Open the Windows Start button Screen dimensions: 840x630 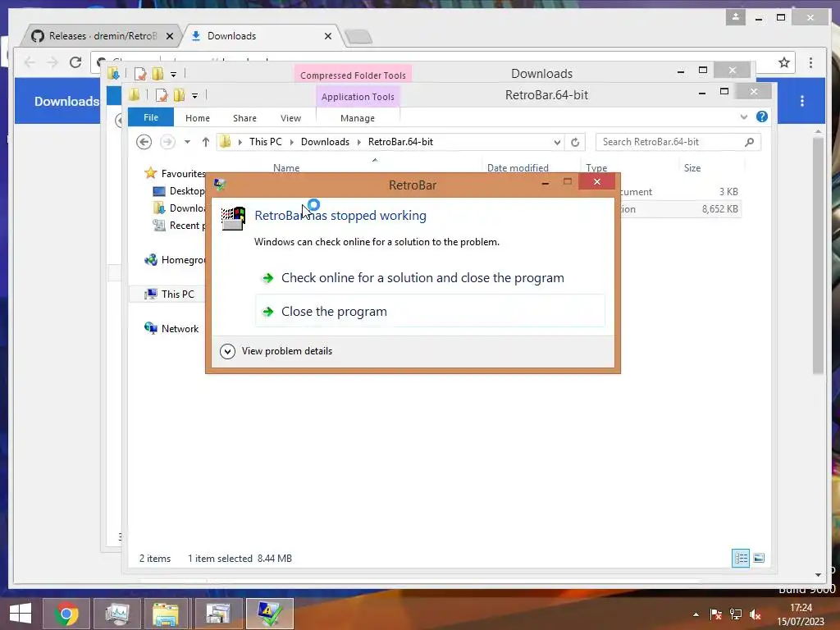click(x=21, y=614)
